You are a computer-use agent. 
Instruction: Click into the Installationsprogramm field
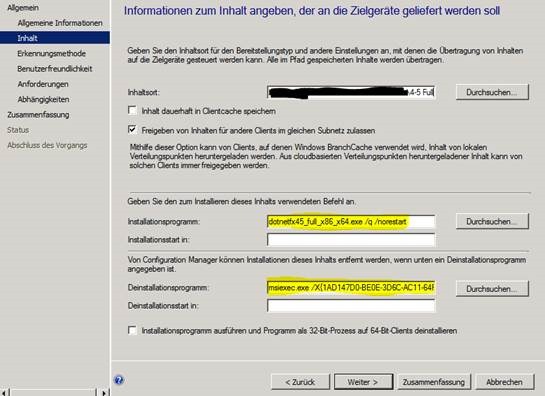pos(351,221)
